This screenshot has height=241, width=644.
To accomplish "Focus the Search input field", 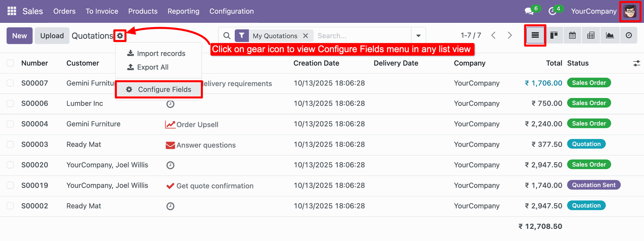I will point(362,36).
